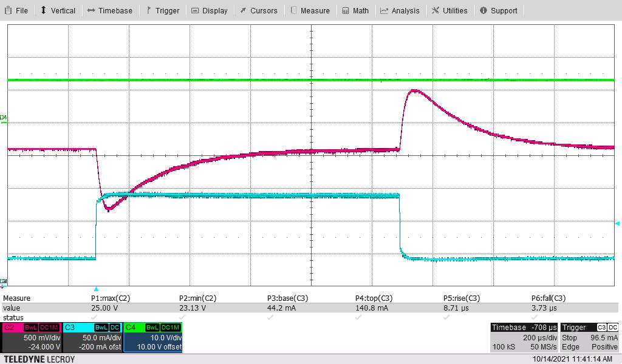
Task: Open the File menu
Action: 18,10
